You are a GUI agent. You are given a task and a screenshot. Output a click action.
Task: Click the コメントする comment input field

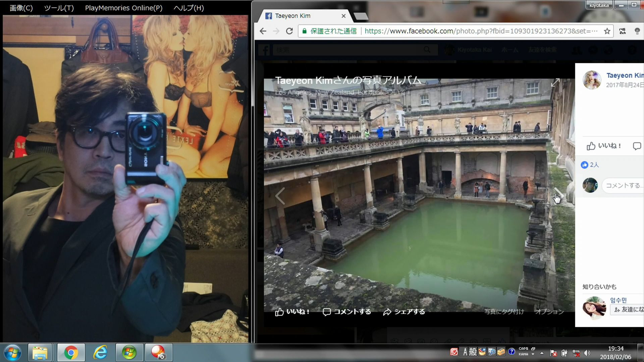tap(623, 185)
